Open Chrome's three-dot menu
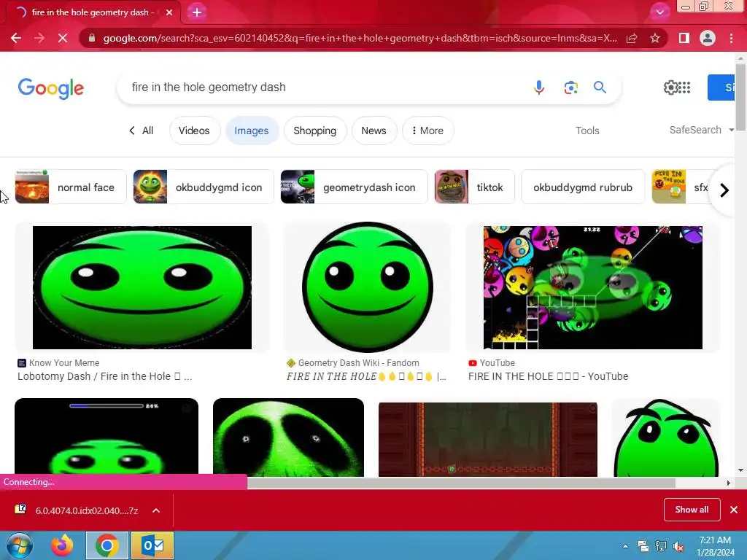This screenshot has width=747, height=560. 731,38
